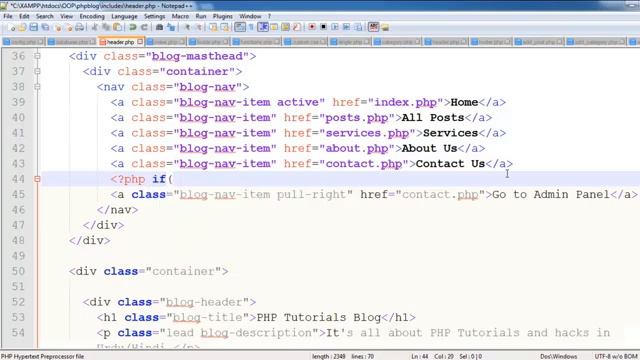Click the Print toolbar icon
This screenshot has width=640, height=360.
[x=80, y=27]
